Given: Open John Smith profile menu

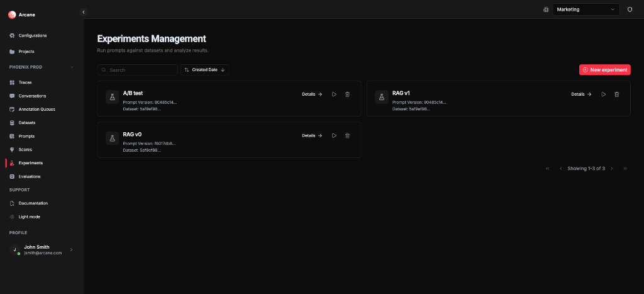Looking at the screenshot, I should (42, 249).
